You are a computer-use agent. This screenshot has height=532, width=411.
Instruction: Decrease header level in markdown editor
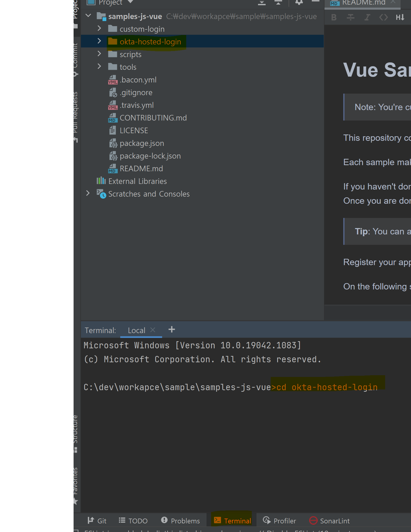pyautogui.click(x=400, y=17)
